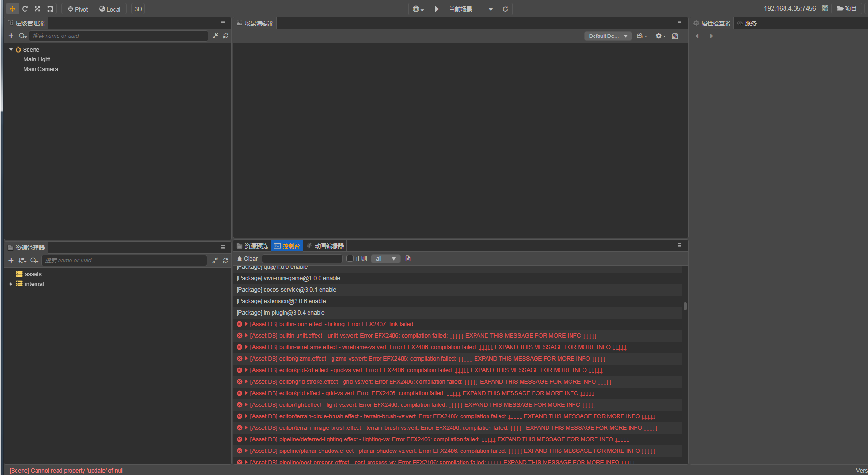Screen dimensions: 868x475
Task: Click the status bar 'Cannot read property' error
Action: coord(67,471)
